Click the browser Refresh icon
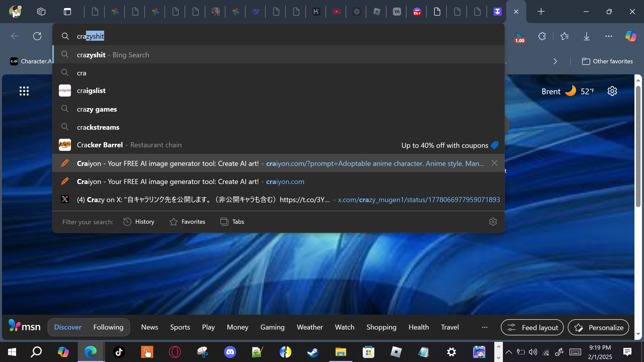This screenshot has width=644, height=362. click(x=37, y=36)
